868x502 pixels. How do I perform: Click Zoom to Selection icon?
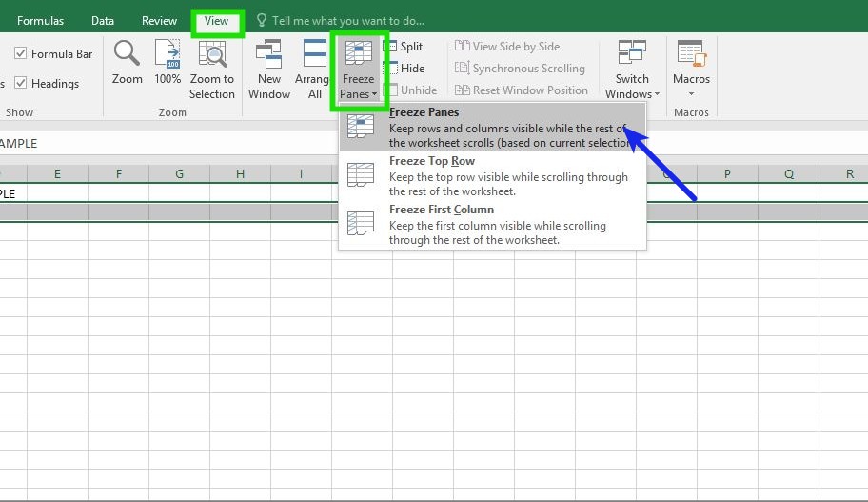click(x=212, y=54)
